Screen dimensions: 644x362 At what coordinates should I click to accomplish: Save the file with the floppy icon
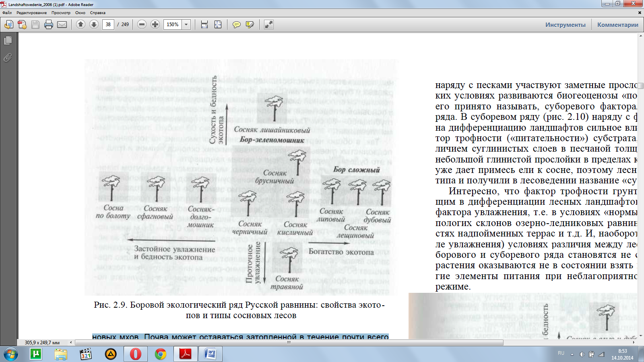35,25
